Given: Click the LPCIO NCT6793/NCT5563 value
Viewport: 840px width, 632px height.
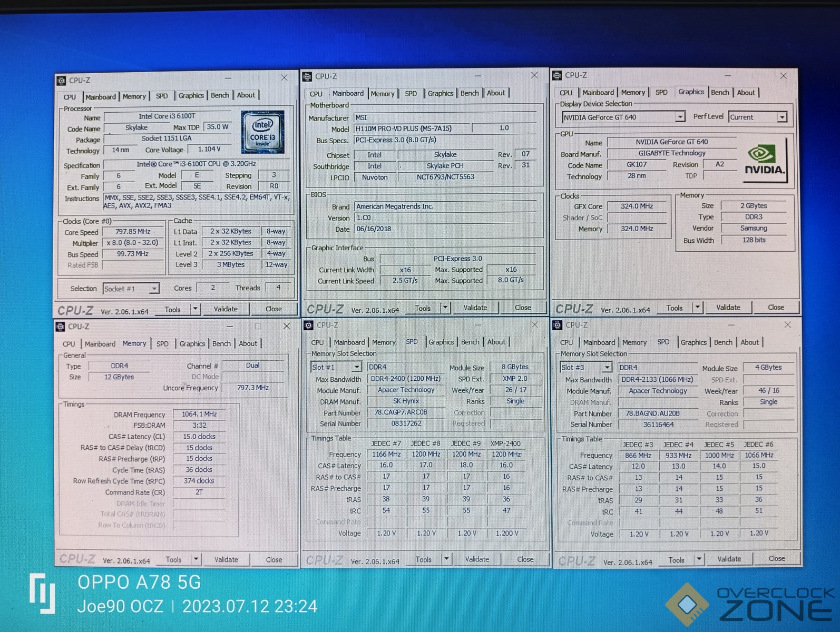Looking at the screenshot, I should click(445, 177).
